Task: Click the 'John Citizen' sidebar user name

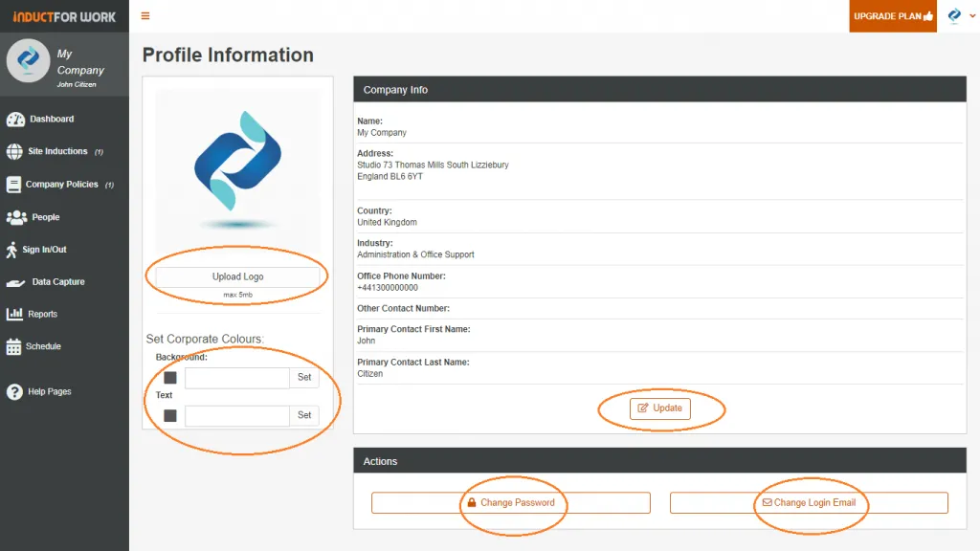Action: tap(77, 84)
